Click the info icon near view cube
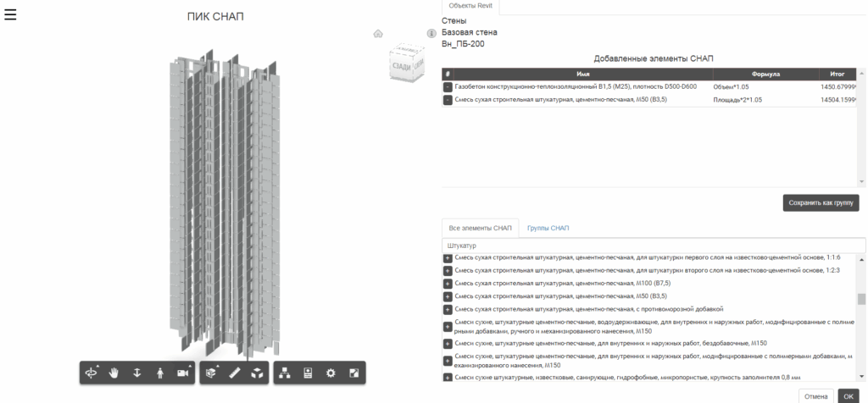This screenshot has width=868, height=403. click(432, 34)
